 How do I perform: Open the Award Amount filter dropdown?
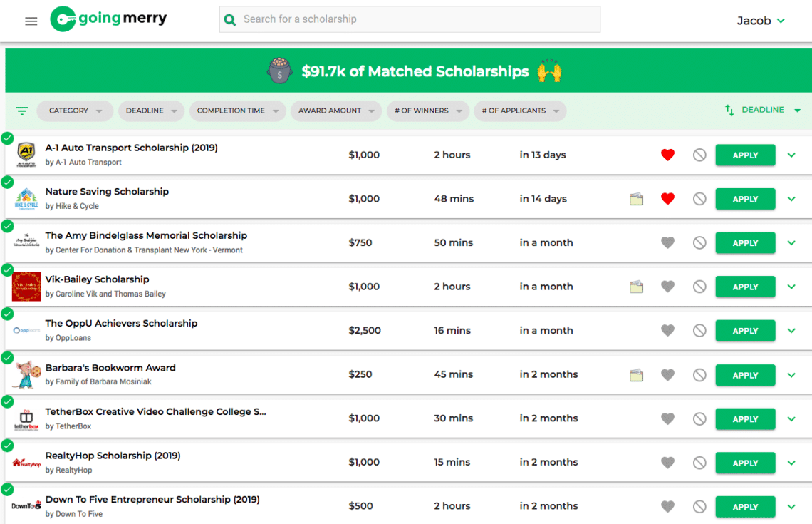335,111
